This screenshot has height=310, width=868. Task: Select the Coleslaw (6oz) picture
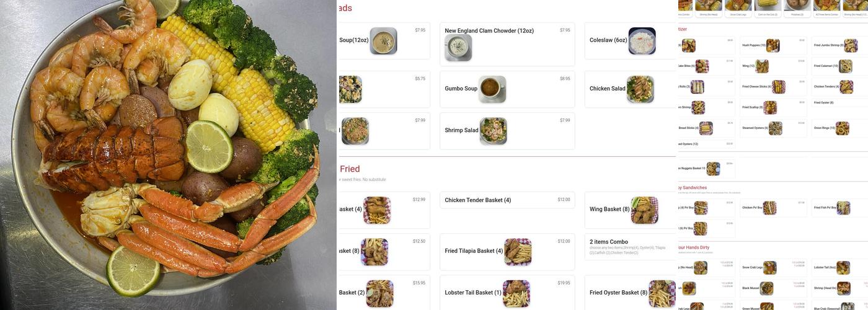pyautogui.click(x=642, y=41)
